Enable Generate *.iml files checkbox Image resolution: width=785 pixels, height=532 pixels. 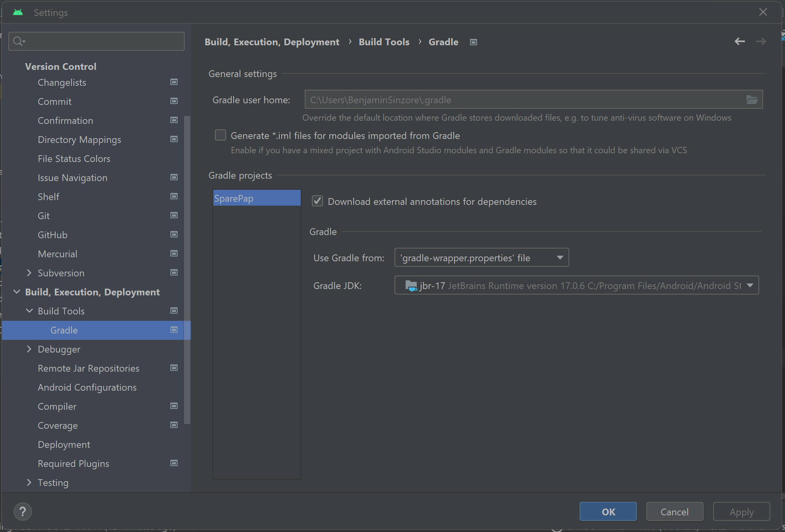point(220,135)
